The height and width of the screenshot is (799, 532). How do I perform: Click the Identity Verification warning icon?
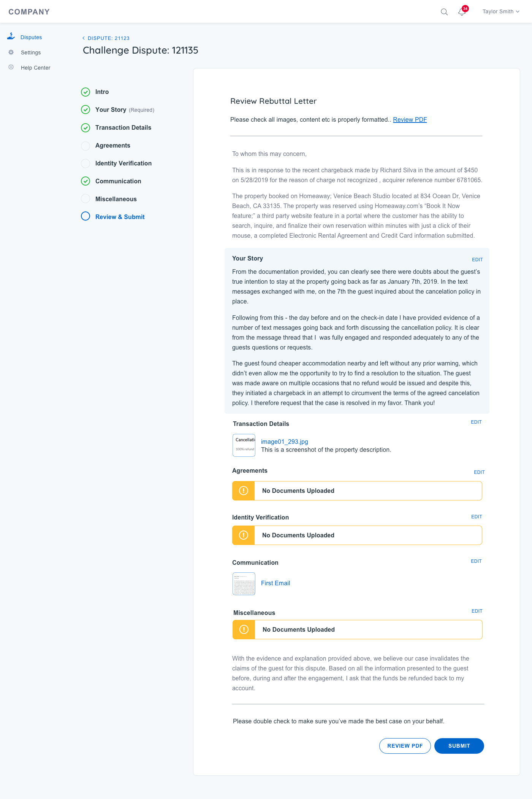244,535
